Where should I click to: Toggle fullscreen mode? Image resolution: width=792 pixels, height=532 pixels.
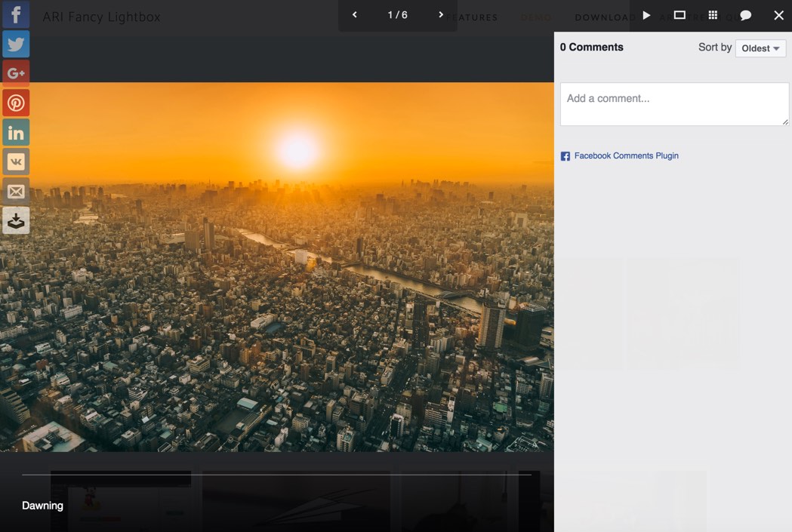pos(680,15)
